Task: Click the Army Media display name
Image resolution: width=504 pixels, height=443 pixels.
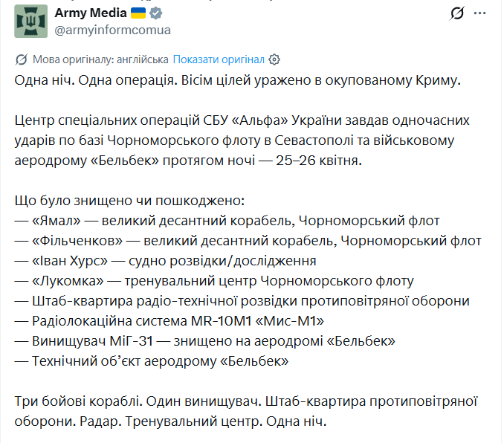Action: coord(90,13)
